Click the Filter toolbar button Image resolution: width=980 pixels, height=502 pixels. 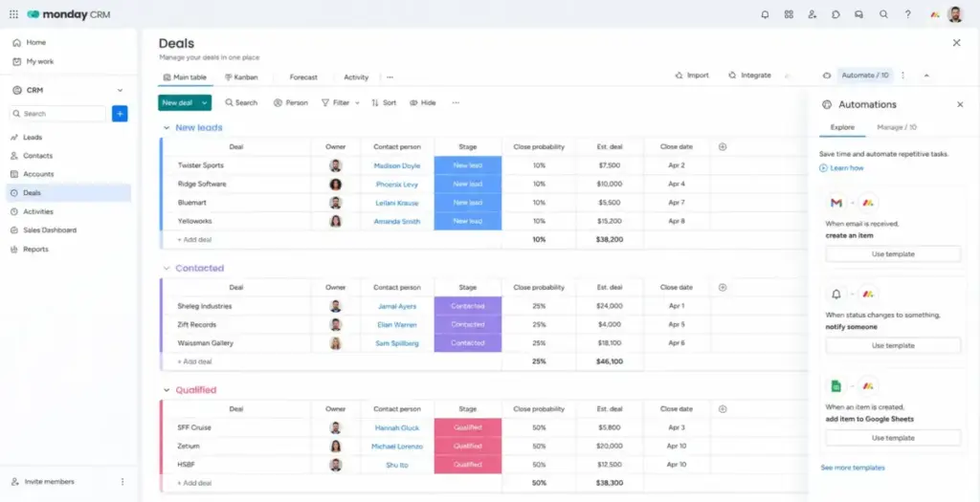(x=336, y=102)
